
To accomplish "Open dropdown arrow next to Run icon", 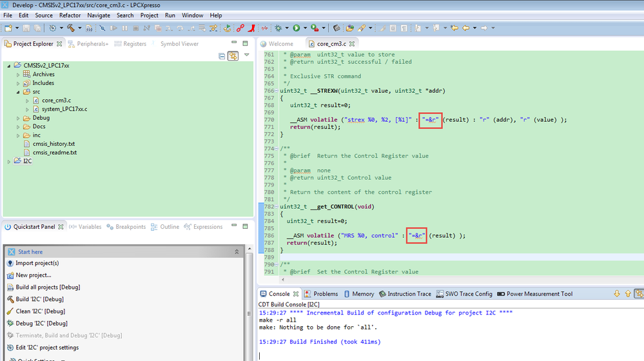I will (x=305, y=28).
